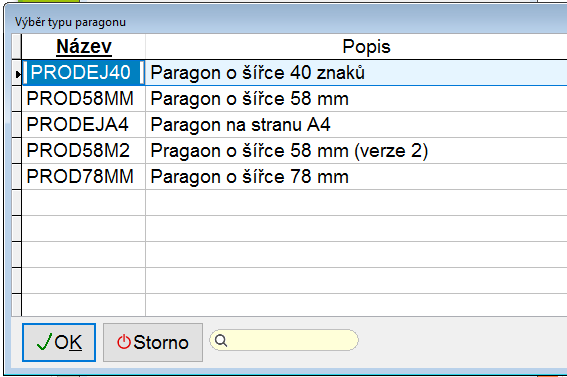Sort by the Název column header
This screenshot has width=567, height=377.
tap(84, 47)
